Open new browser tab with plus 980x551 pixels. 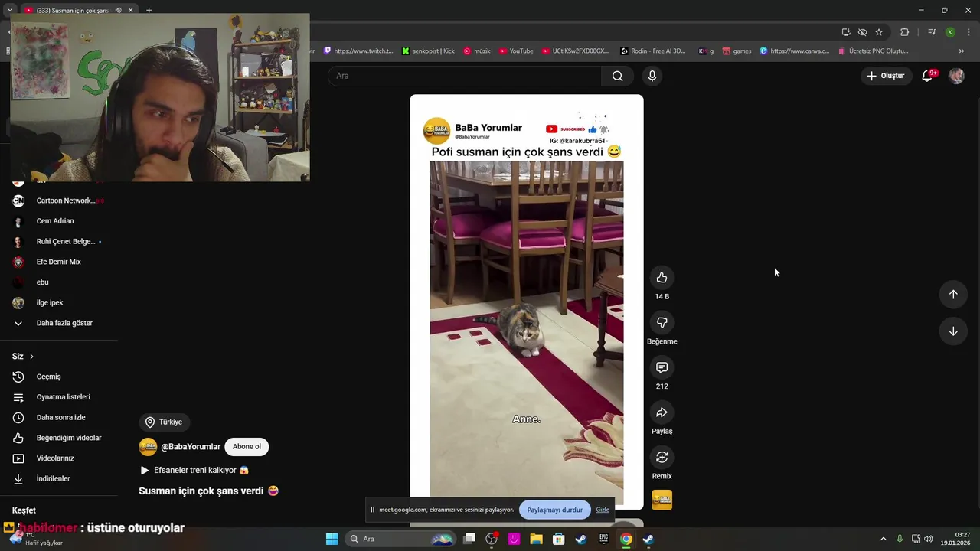[149, 11]
